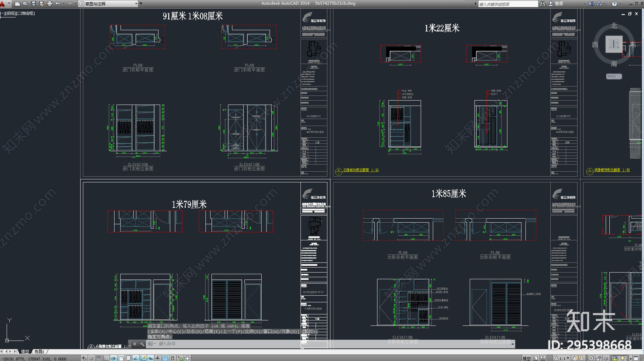Click the Save As icon
Screen dimensions: 644x361
pos(41,4)
